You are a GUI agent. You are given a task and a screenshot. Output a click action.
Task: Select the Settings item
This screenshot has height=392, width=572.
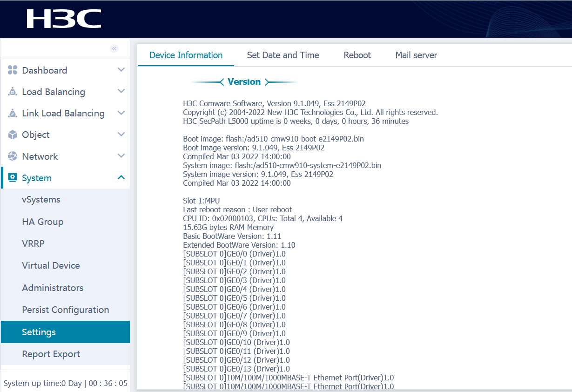coord(65,332)
